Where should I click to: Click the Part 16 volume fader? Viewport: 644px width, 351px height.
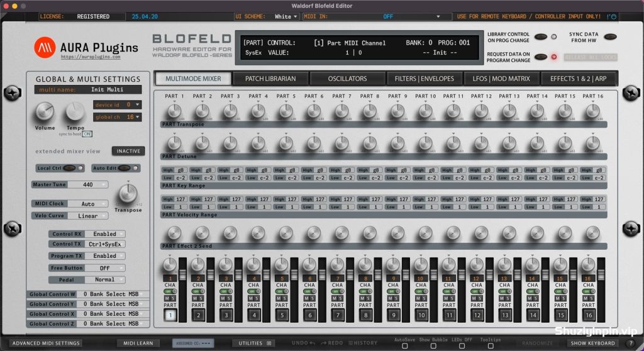click(601, 274)
